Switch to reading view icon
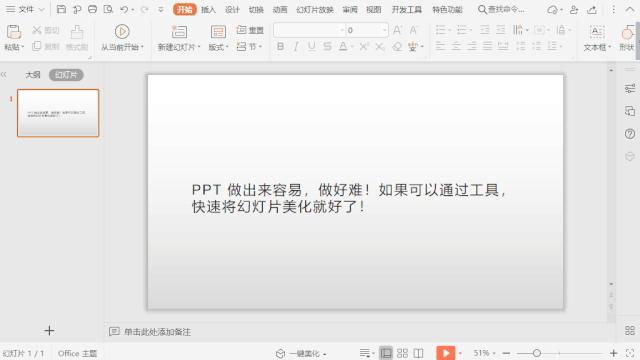This screenshot has width=640, height=360. coord(418,353)
